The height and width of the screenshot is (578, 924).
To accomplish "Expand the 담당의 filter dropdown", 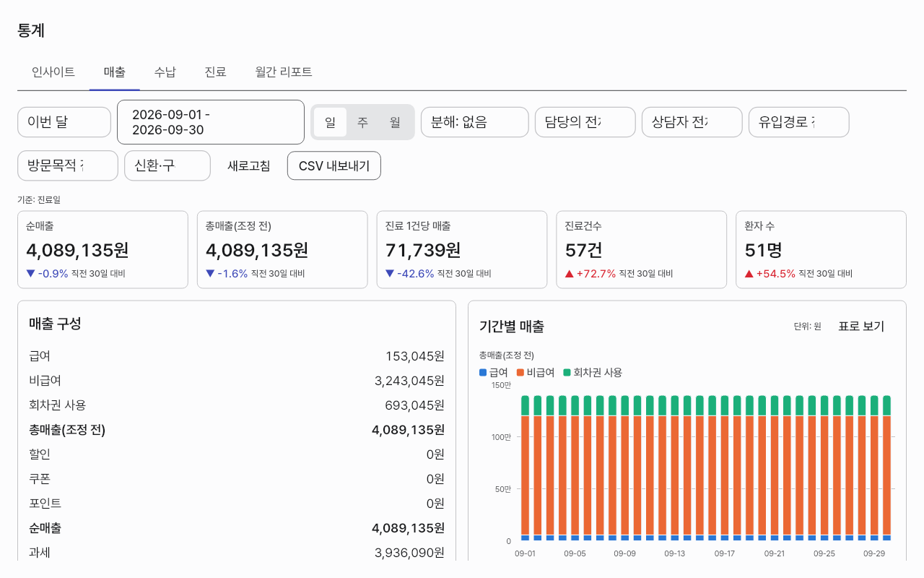I will [x=585, y=122].
